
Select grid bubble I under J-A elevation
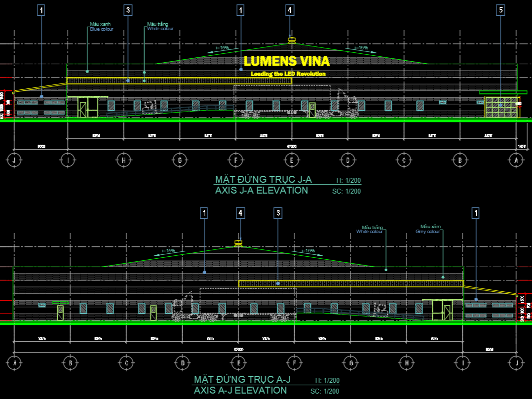68,160
